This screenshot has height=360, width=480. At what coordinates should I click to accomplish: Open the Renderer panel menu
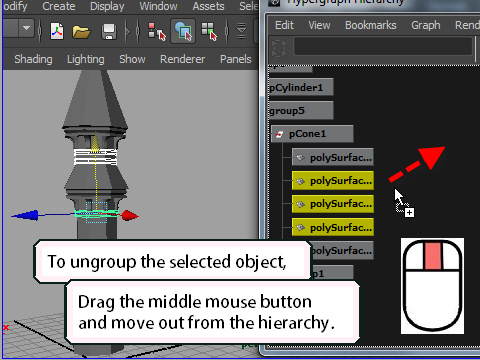pos(182,59)
